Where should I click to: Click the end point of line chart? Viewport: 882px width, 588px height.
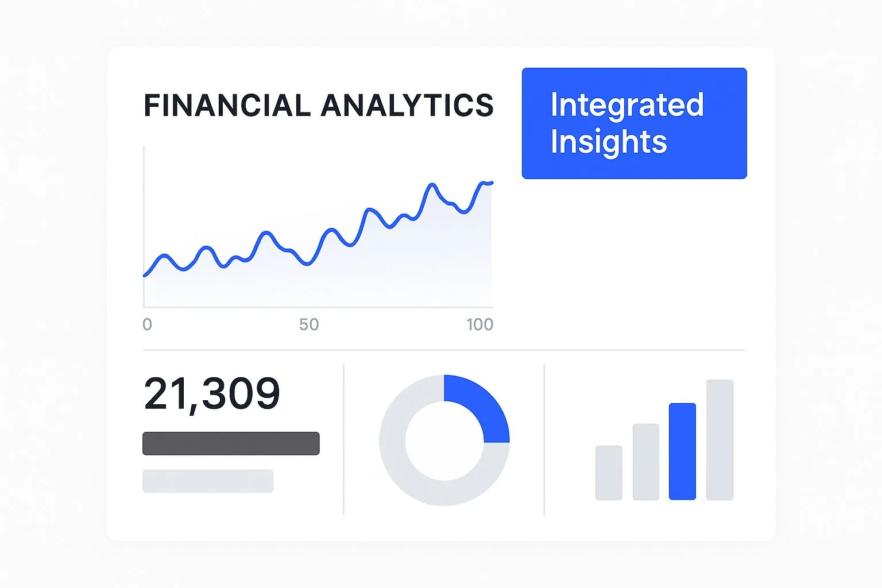[492, 183]
